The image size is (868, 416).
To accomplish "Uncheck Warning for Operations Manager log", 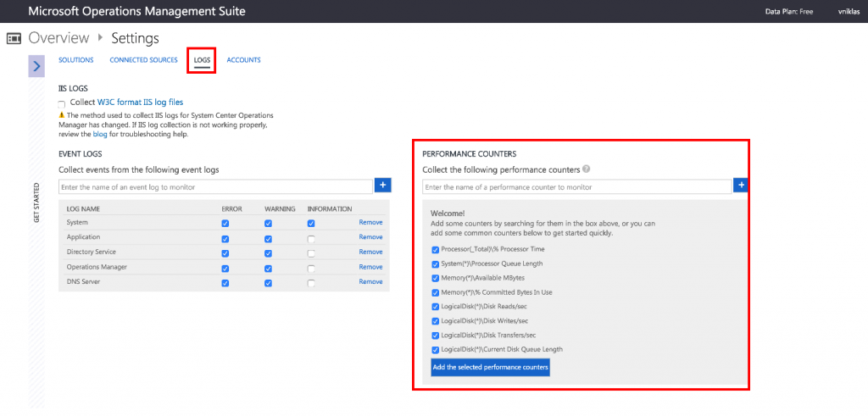I will tap(268, 269).
